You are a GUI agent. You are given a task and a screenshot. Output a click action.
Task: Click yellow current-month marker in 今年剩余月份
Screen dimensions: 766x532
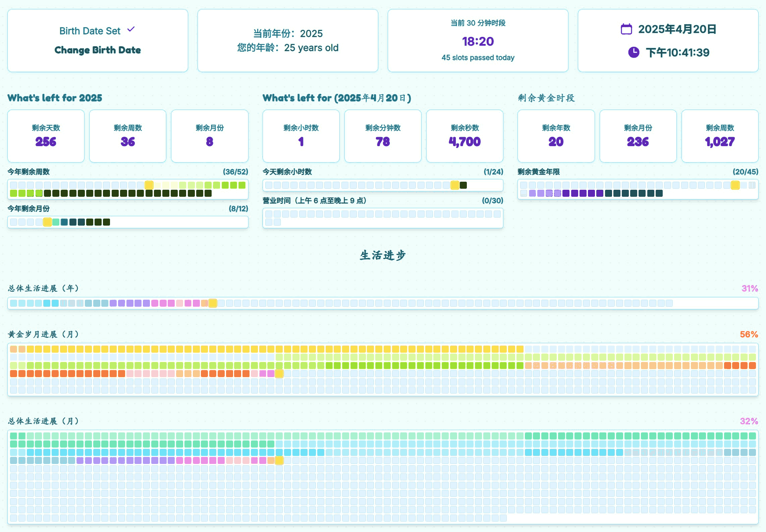(x=47, y=222)
